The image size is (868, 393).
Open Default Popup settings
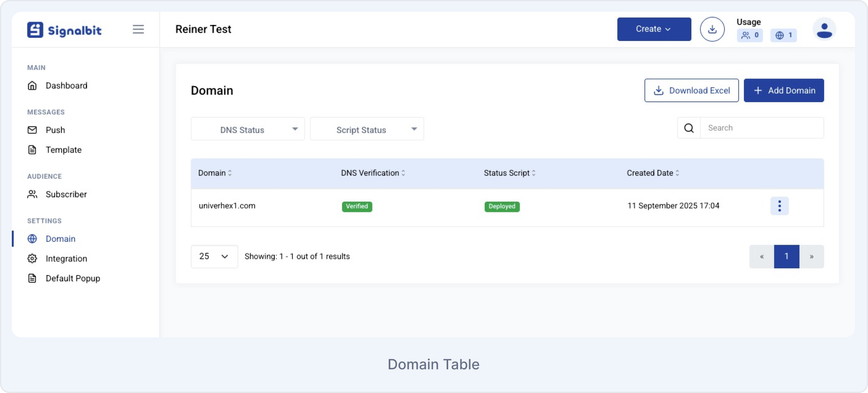pos(64,279)
